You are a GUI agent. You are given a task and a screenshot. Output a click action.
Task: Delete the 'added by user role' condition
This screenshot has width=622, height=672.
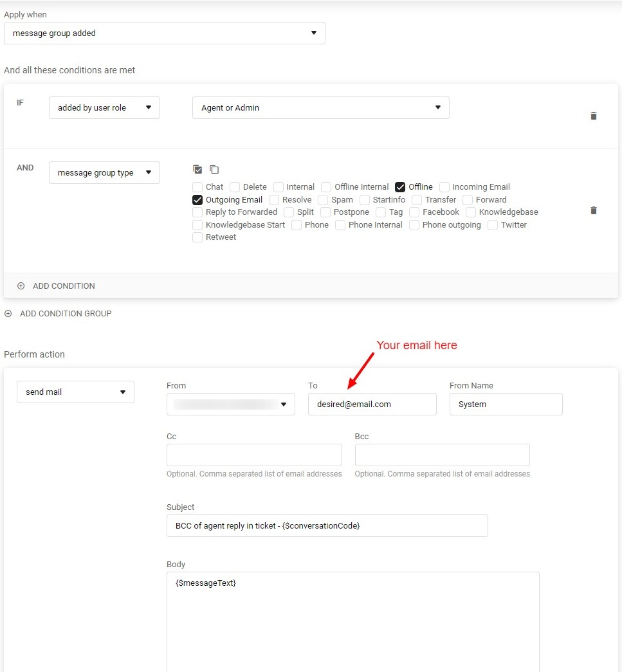coord(593,116)
